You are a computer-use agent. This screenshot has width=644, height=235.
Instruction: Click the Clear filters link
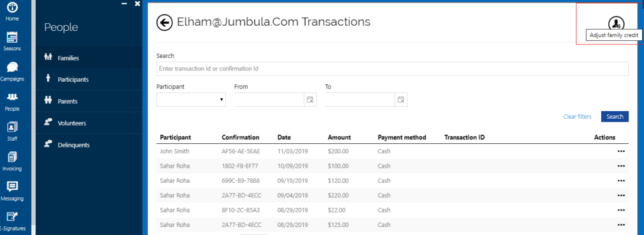tap(577, 116)
